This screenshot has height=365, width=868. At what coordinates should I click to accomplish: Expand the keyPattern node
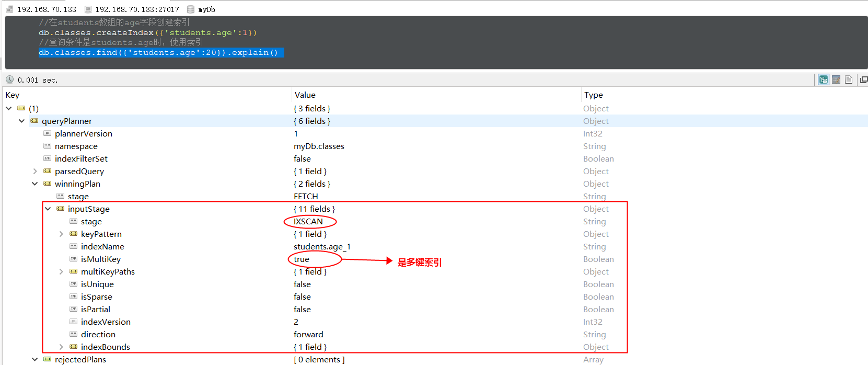(61, 234)
